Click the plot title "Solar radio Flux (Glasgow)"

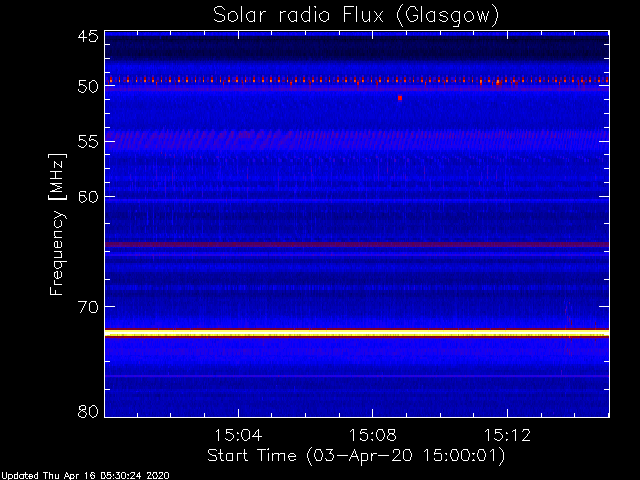click(356, 16)
